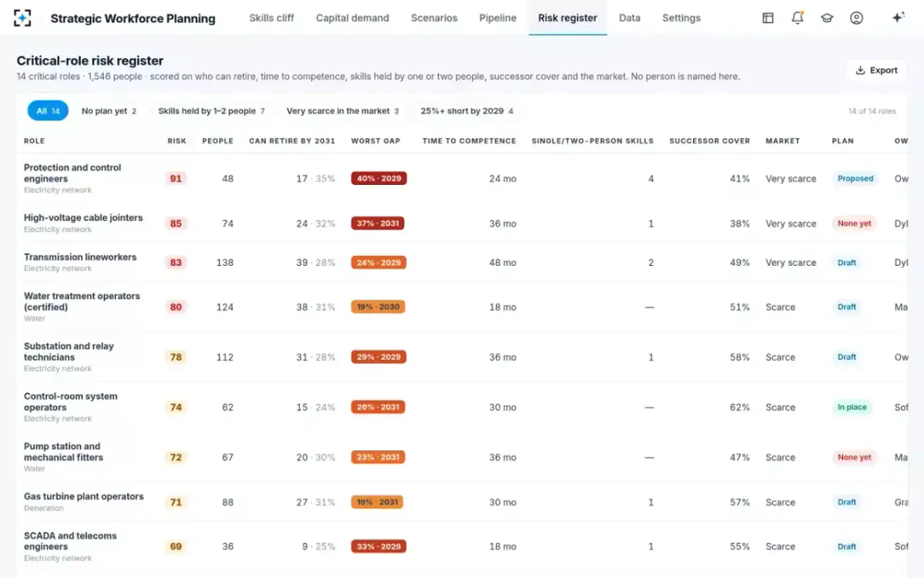Go to the Scenarios tab
Screen dimensions: 924x578
(434, 18)
